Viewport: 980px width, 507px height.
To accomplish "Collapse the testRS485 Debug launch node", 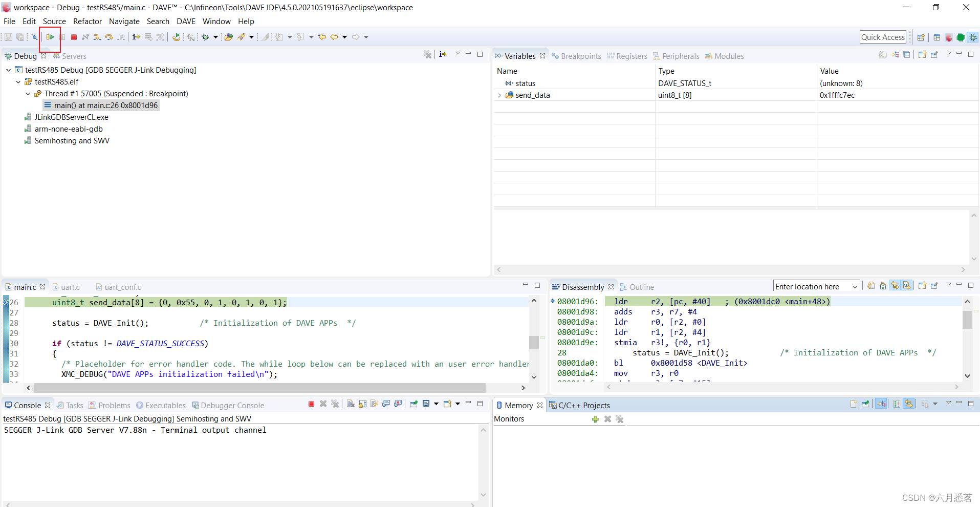I will tap(8, 70).
